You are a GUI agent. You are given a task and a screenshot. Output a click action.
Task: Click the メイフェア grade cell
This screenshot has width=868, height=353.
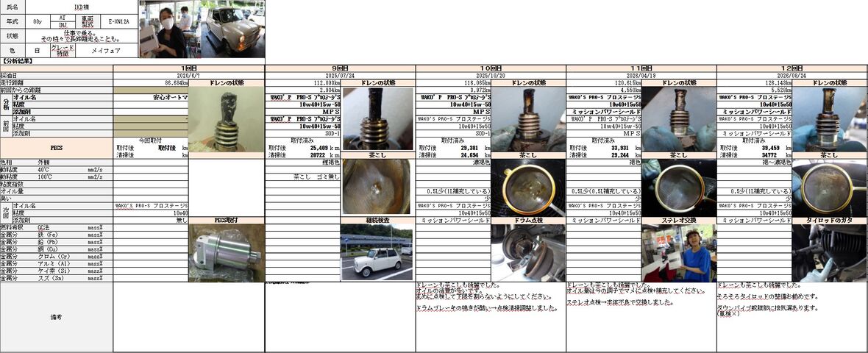point(106,50)
